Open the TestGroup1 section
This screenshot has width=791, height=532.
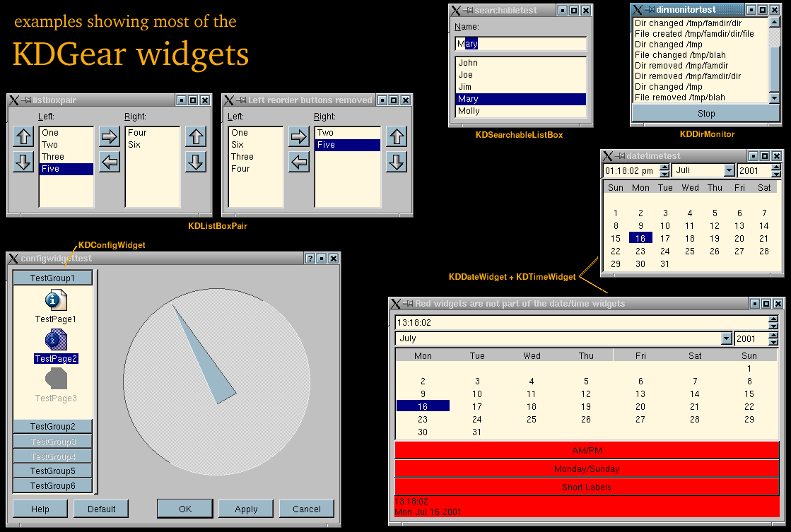coord(52,278)
